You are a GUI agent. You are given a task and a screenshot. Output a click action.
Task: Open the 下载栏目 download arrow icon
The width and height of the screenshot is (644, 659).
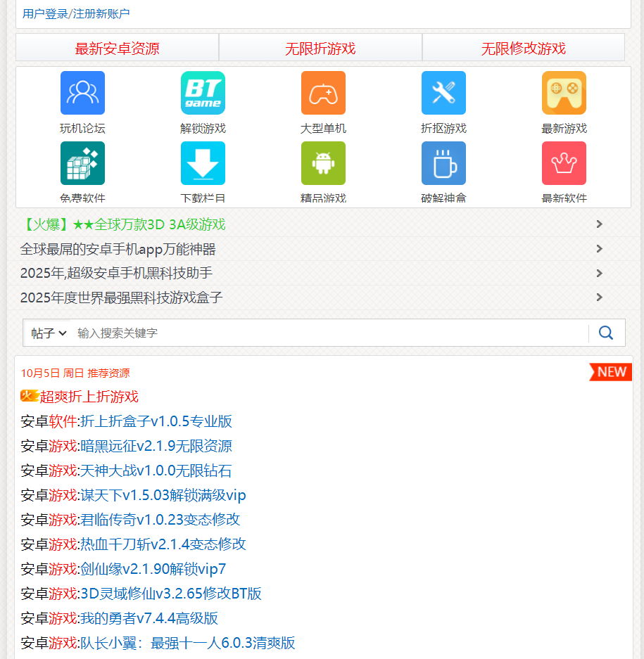pyautogui.click(x=203, y=162)
